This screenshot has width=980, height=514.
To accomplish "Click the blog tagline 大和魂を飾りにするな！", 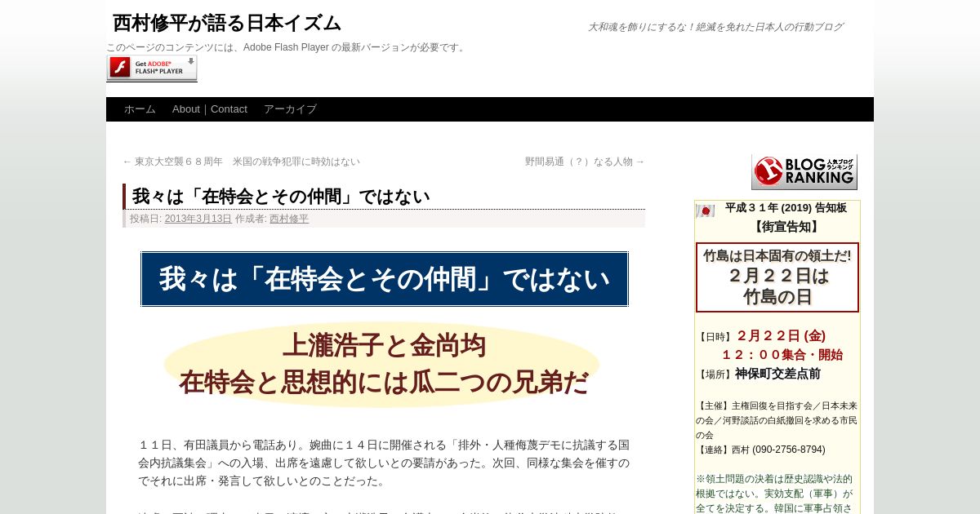I will [715, 27].
